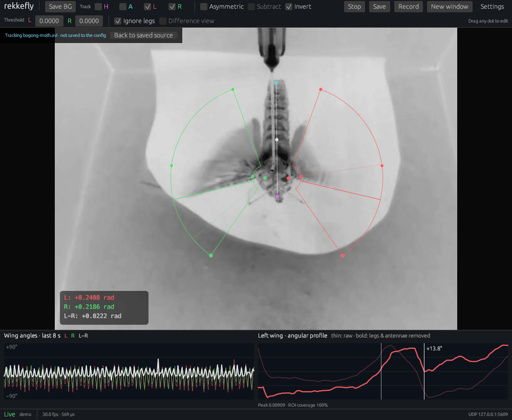This screenshot has width=512, height=420.
Task: Toggle the Subtract checkbox
Action: tap(251, 7)
